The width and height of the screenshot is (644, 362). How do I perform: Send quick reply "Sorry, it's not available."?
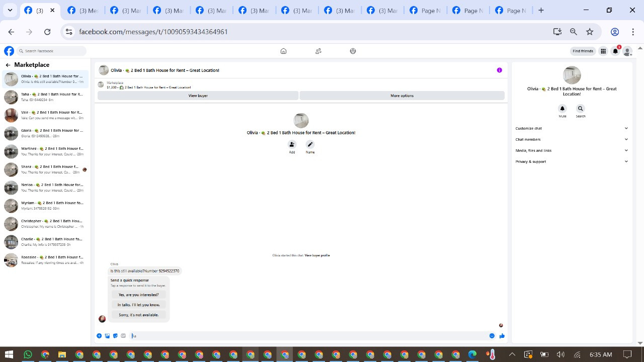tap(138, 315)
